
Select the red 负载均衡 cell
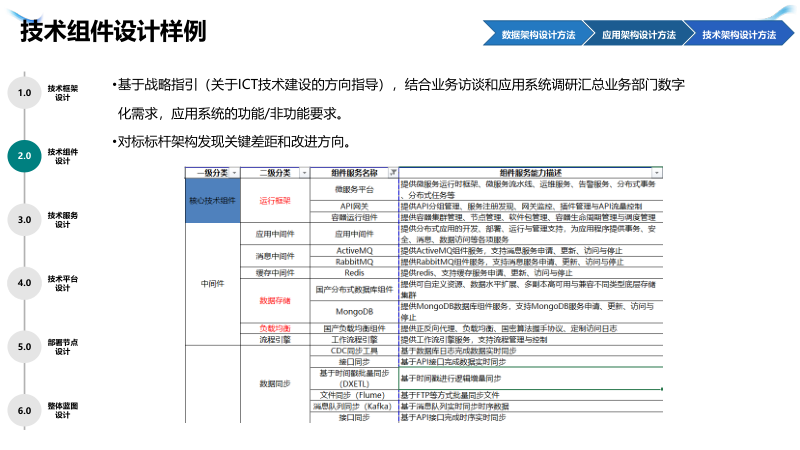pos(275,329)
